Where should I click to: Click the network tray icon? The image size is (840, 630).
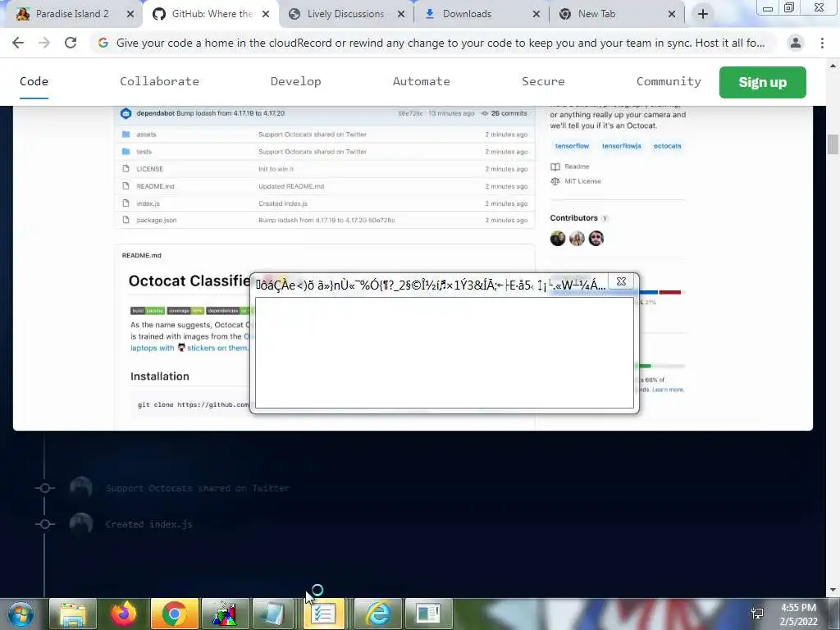757,614
